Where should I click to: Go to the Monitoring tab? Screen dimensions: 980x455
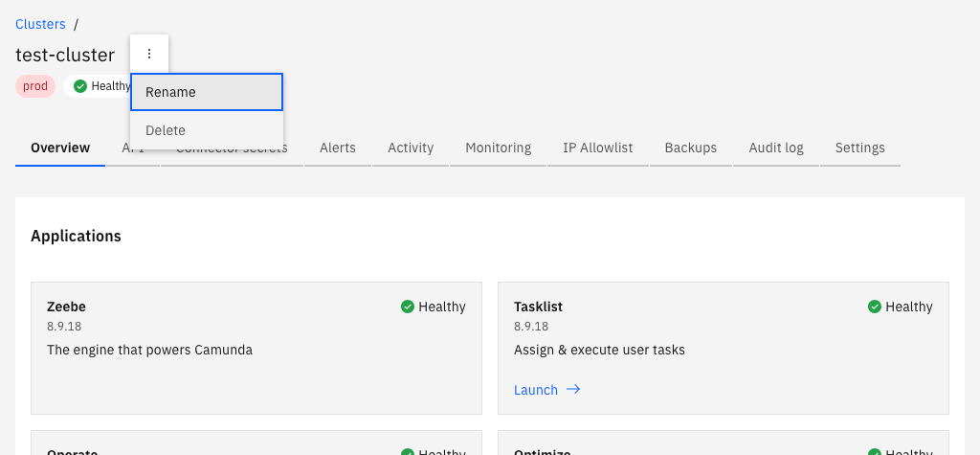pos(498,148)
